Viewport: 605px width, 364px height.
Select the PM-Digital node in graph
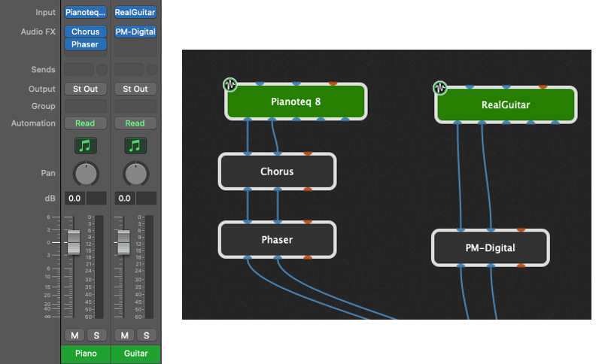pyautogui.click(x=491, y=248)
